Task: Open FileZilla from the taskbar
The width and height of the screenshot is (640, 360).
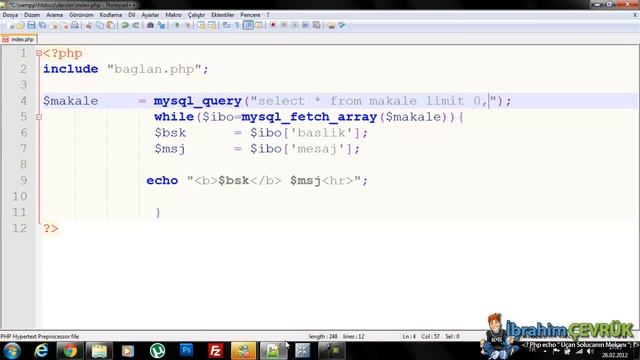Action: 215,351
